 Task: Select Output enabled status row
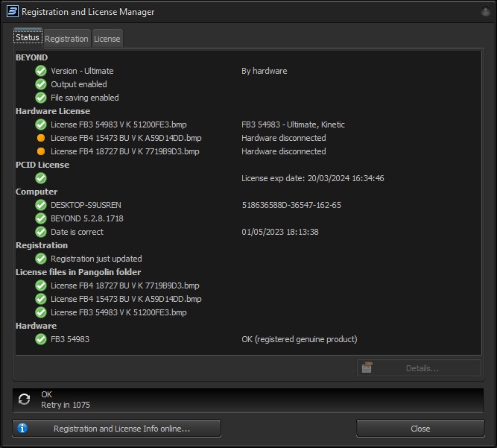click(78, 84)
